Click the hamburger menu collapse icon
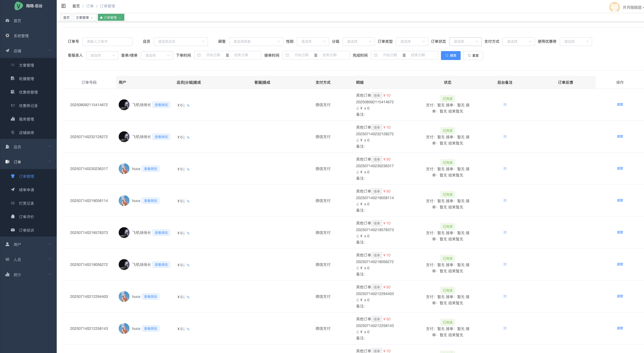This screenshot has width=644, height=353. pyautogui.click(x=63, y=6)
